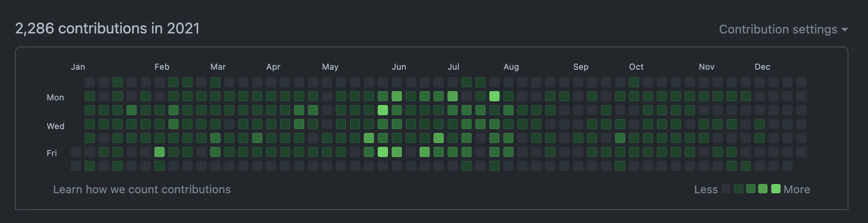Click the dark green legend swatch, second in the legend

tap(739, 189)
